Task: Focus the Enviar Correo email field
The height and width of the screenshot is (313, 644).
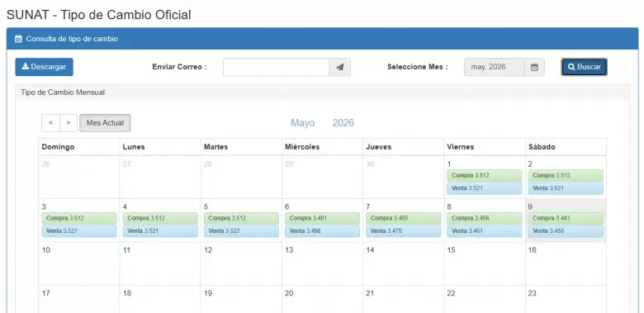Action: 276,67
